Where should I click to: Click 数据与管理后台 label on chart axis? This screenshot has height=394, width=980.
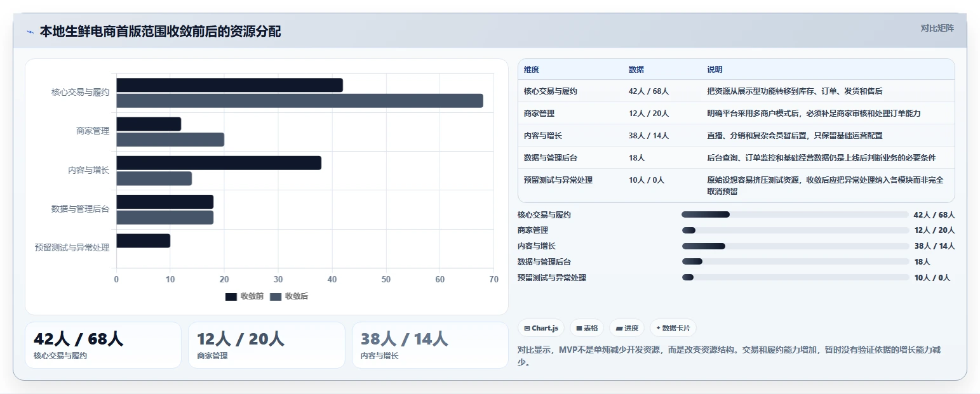pos(81,209)
